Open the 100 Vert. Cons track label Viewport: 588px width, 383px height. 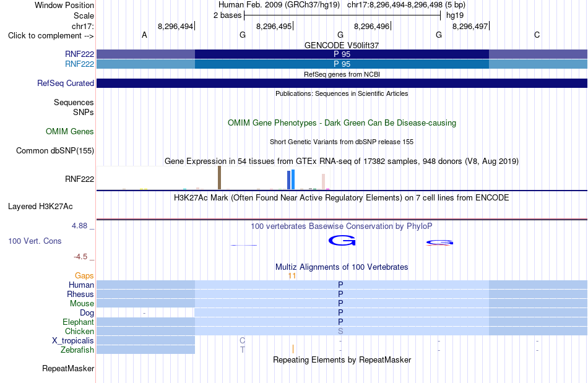pos(35,241)
